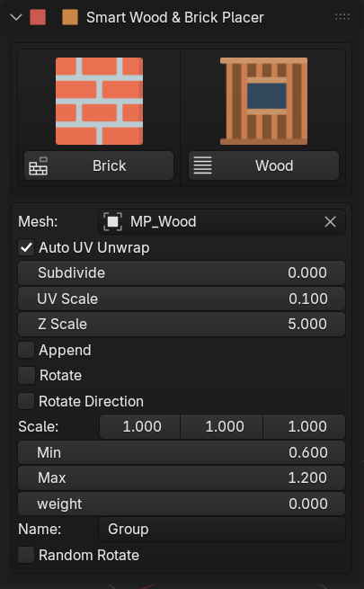Select the wooden frame preview thumbnail

[264, 101]
